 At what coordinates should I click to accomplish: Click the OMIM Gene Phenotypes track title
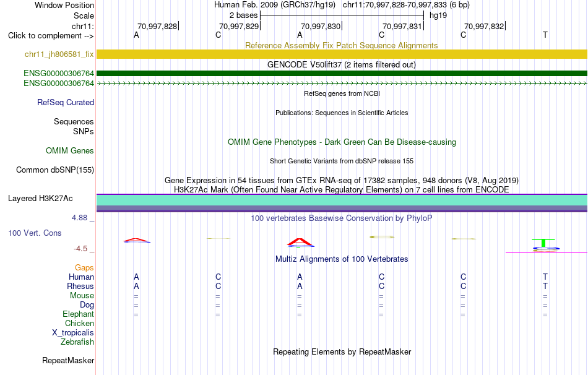point(342,142)
